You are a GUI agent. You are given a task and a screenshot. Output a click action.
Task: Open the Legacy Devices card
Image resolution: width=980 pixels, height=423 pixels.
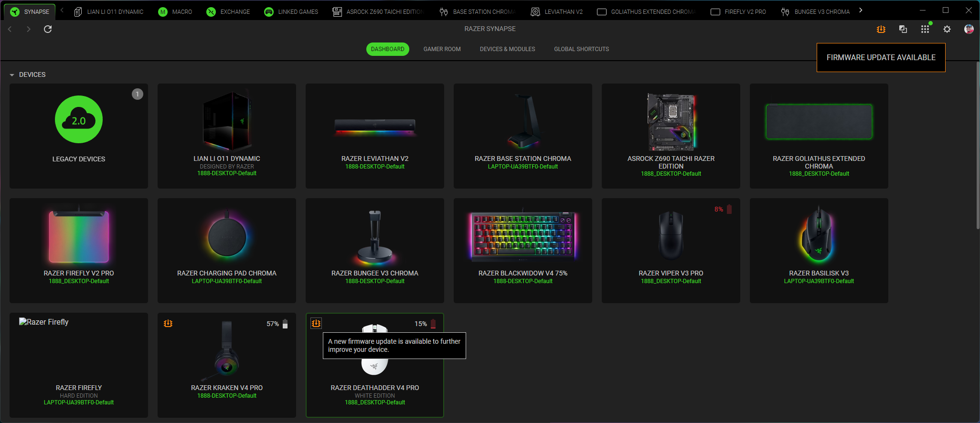click(79, 136)
